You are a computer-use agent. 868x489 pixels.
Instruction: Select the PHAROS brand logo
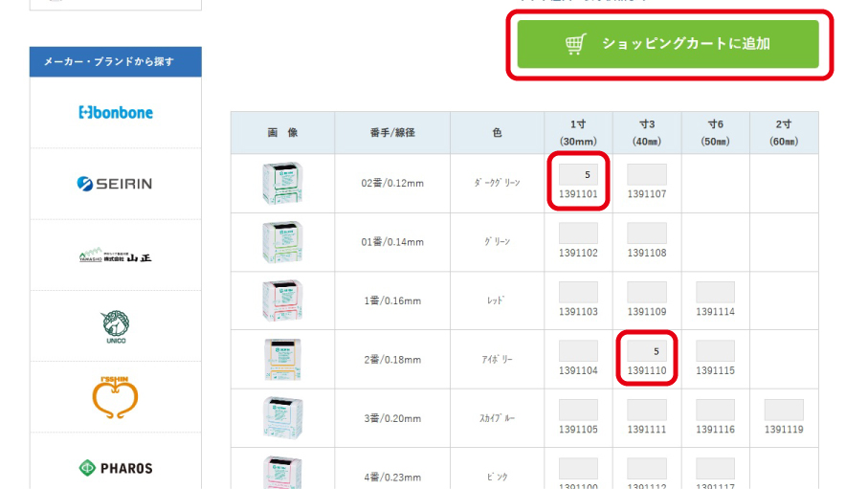coord(115,468)
